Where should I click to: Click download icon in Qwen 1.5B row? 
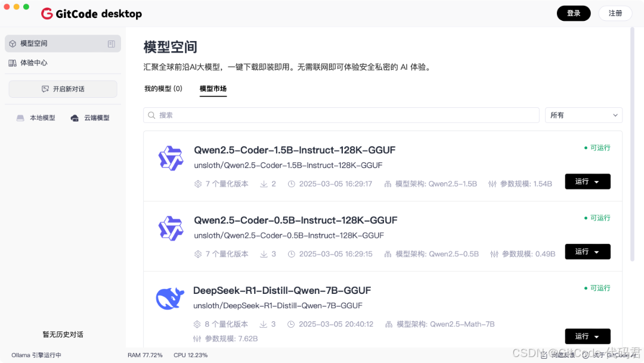point(264,184)
